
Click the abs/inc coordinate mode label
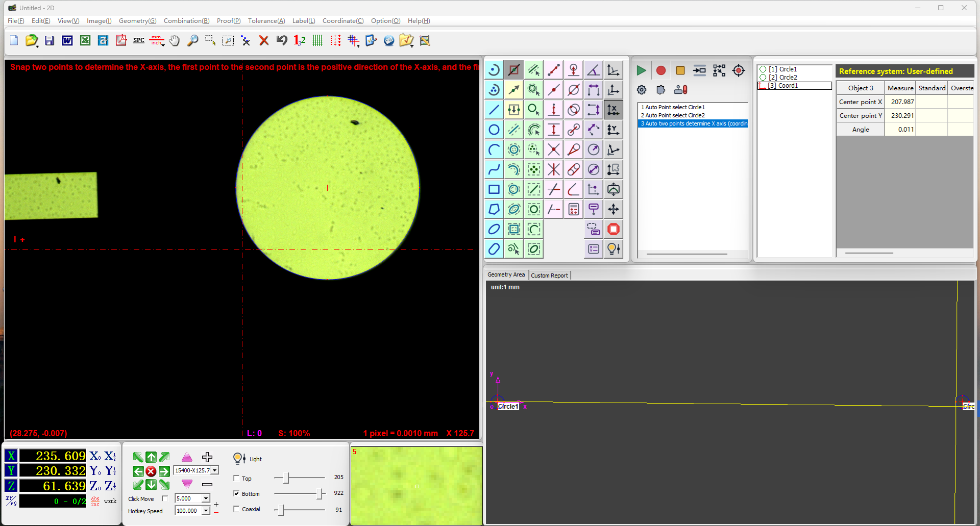[95, 501]
